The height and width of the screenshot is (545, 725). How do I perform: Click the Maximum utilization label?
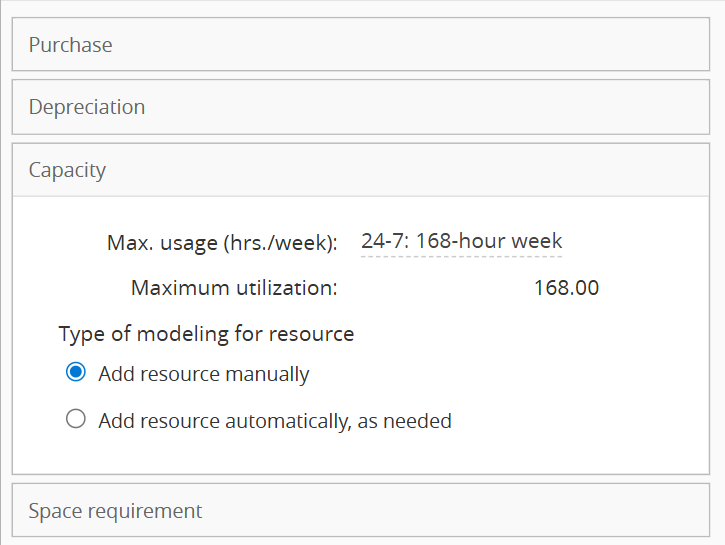(234, 288)
